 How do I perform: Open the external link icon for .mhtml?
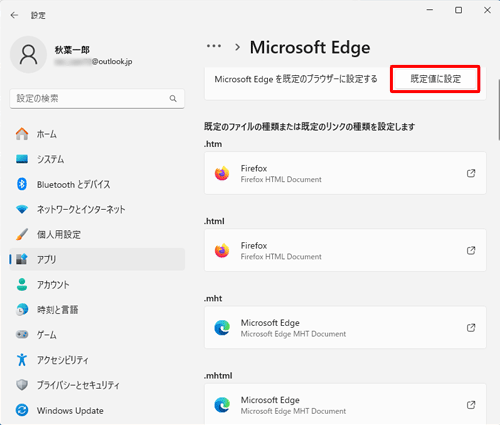(x=471, y=405)
